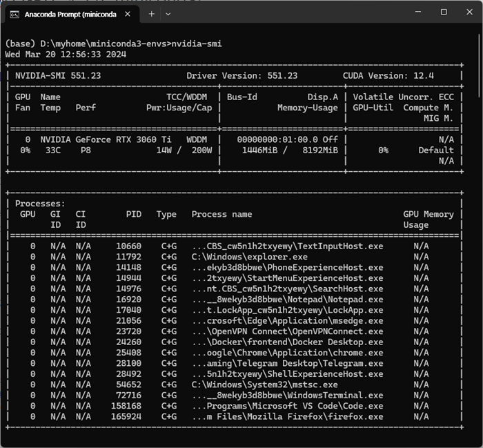The height and width of the screenshot is (448, 483).
Task: Click 'NVIDIA-SMI 551.23' header text
Action: [58, 76]
